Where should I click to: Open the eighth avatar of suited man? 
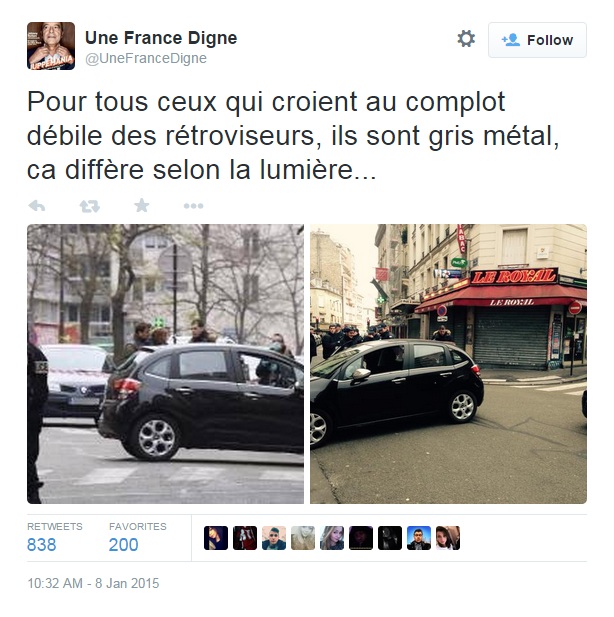tap(419, 538)
